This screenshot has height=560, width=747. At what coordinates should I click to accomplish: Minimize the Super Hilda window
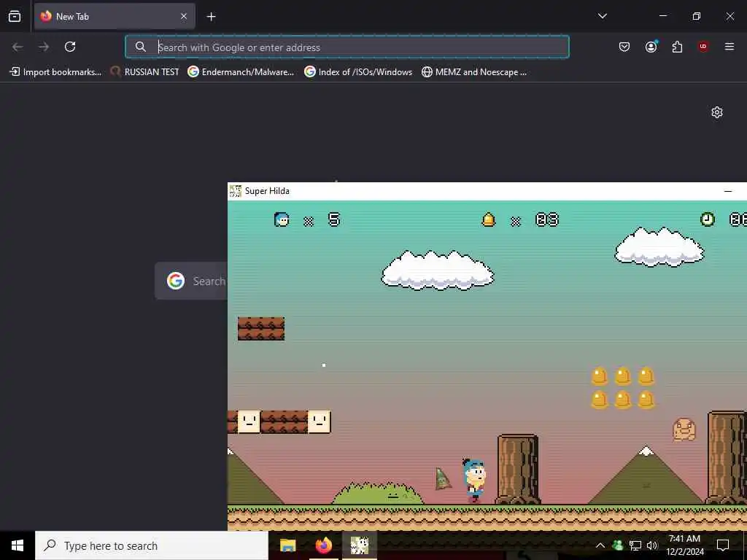point(728,191)
